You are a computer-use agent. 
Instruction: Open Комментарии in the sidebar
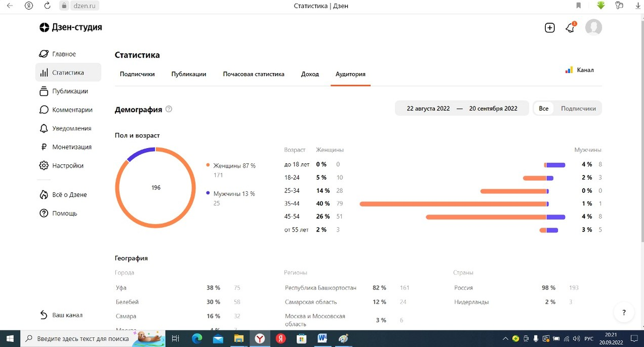[66, 110]
